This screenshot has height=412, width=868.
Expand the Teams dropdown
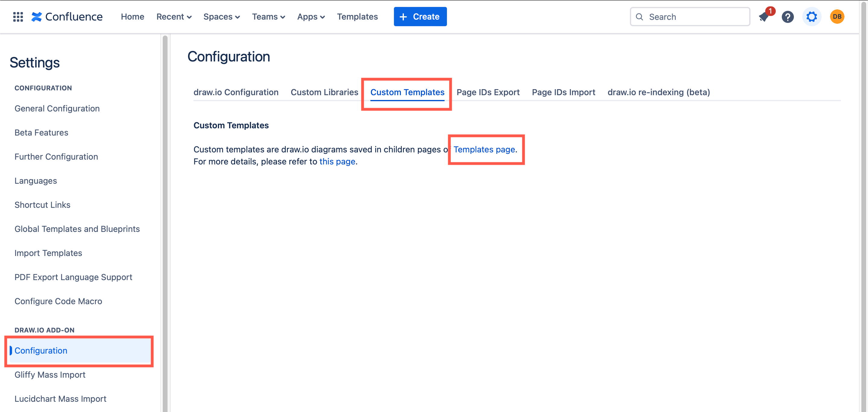268,17
